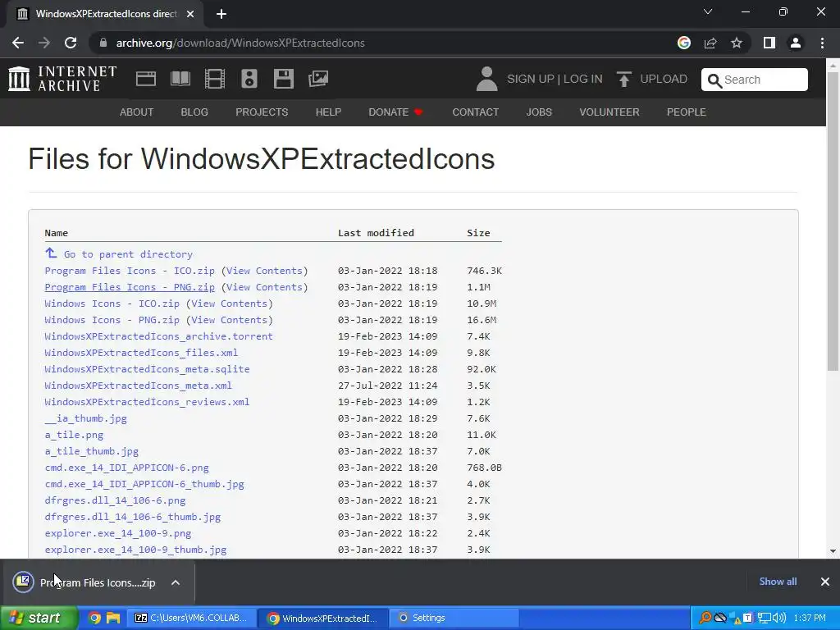Open the Software (floppy disk) icon
Image resolution: width=840 pixels, height=630 pixels.
click(x=283, y=79)
